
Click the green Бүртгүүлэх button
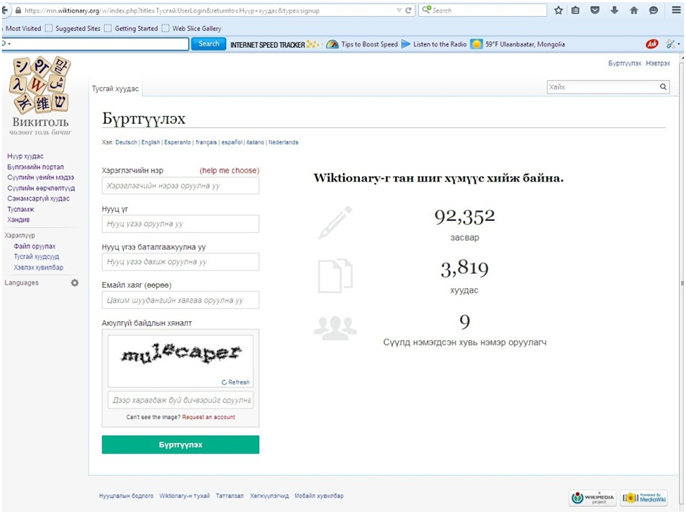pos(180,445)
